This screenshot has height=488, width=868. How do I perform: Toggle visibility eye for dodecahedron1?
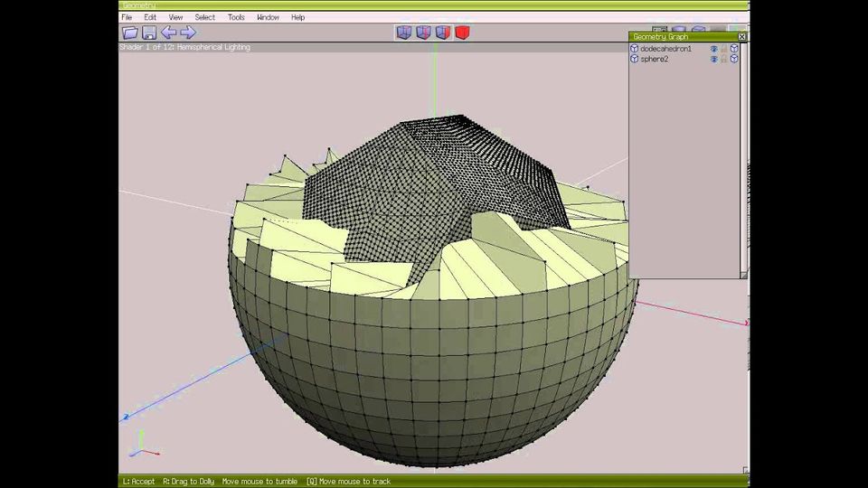(713, 49)
